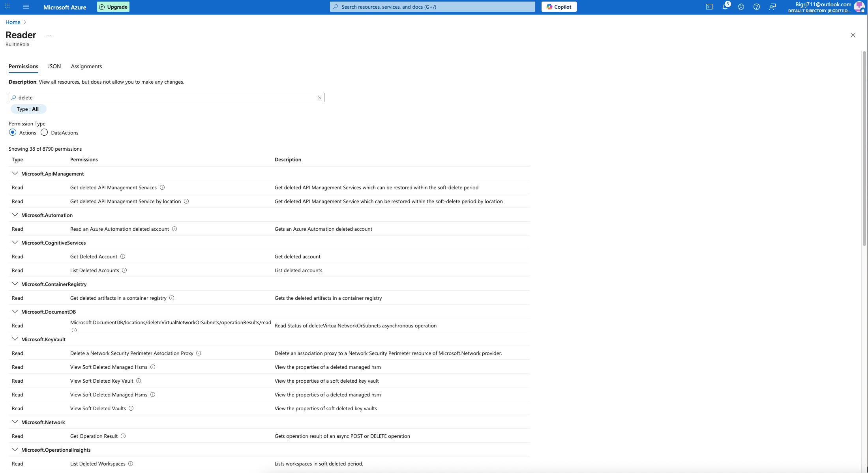Click the global search resources field
Image resolution: width=868 pixels, height=473 pixels.
coord(432,7)
